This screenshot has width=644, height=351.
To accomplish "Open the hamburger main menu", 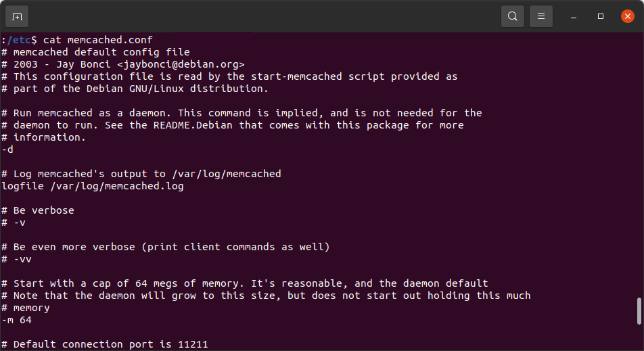I will pyautogui.click(x=540, y=16).
